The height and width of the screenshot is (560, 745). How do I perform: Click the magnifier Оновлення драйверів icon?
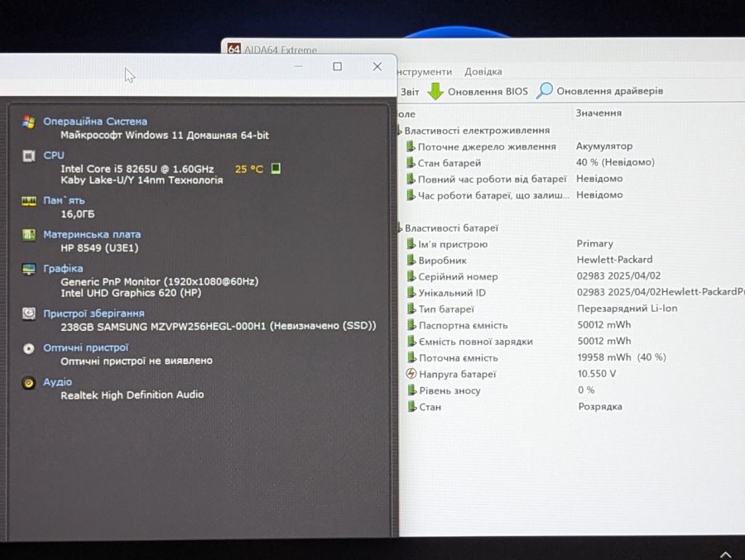point(545,90)
